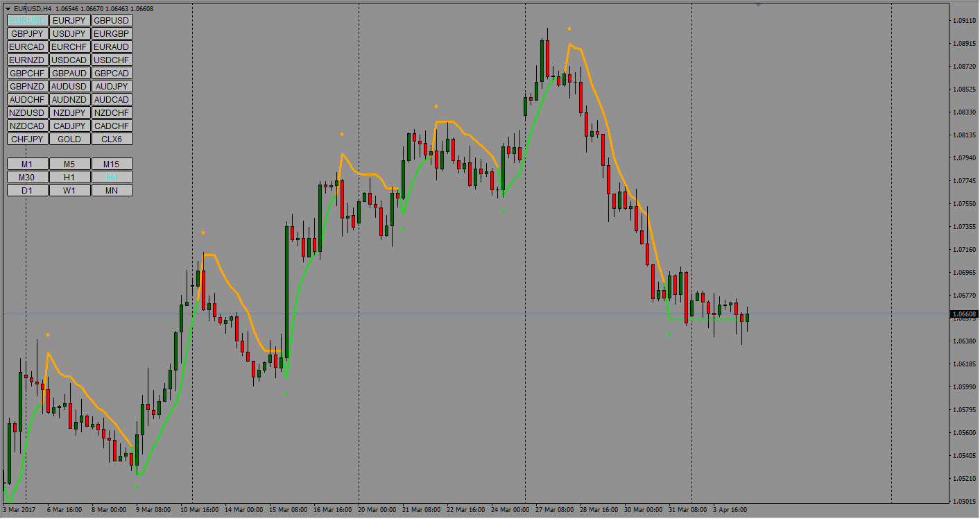Screen dimensions: 980x519
Task: Select the NZDUSD pair
Action: 28,112
